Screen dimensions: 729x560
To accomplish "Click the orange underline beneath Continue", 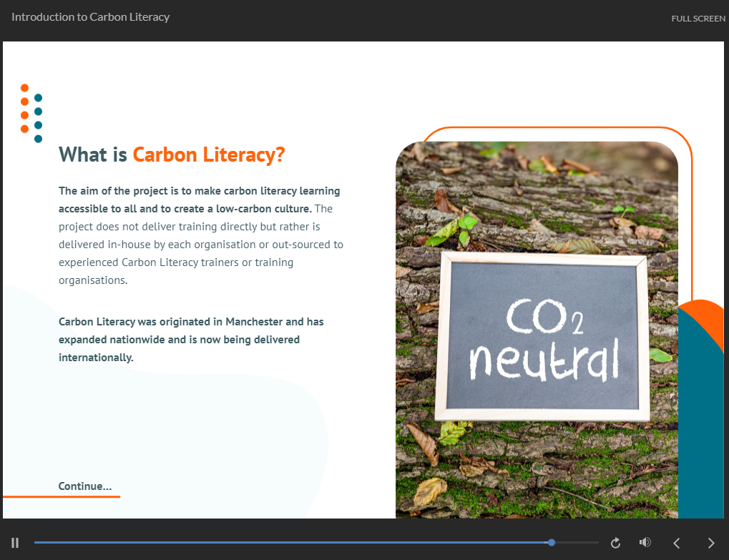I will click(x=62, y=496).
